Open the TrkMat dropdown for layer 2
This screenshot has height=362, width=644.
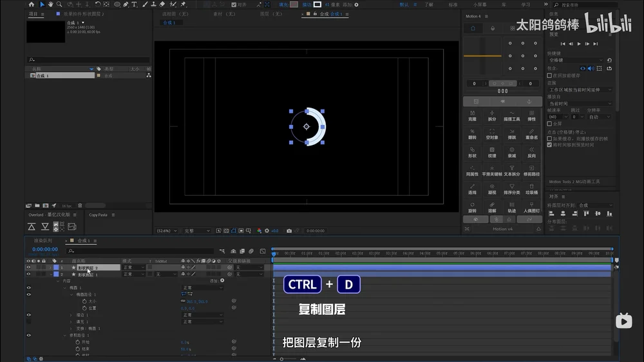[x=166, y=274]
